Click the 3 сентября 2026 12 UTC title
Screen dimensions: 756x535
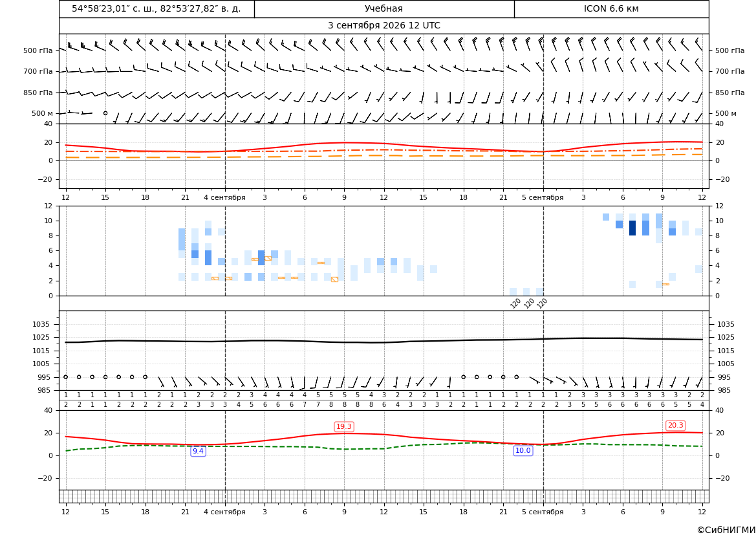click(383, 26)
